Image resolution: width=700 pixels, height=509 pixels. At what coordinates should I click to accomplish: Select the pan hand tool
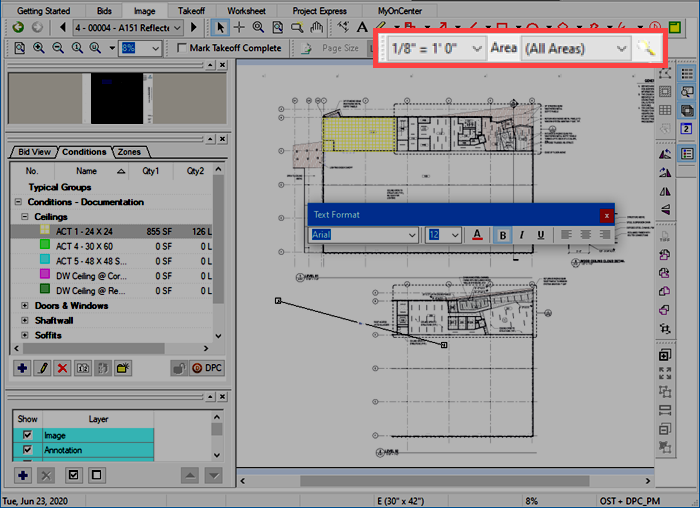click(317, 28)
